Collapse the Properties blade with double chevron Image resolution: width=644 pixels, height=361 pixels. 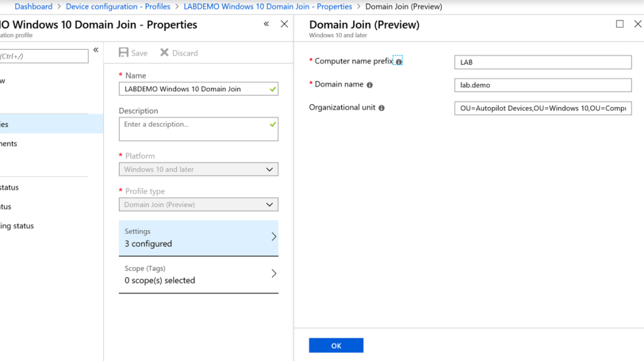tap(266, 24)
